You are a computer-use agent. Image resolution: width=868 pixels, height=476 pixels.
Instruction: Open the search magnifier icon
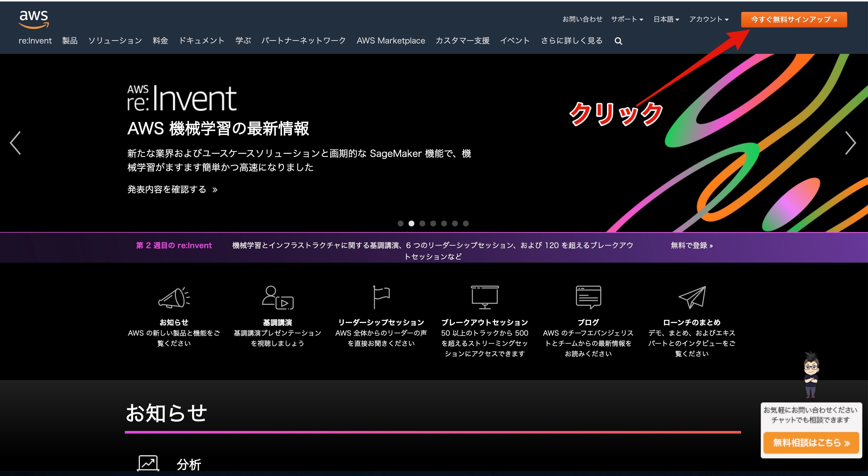[x=618, y=41]
